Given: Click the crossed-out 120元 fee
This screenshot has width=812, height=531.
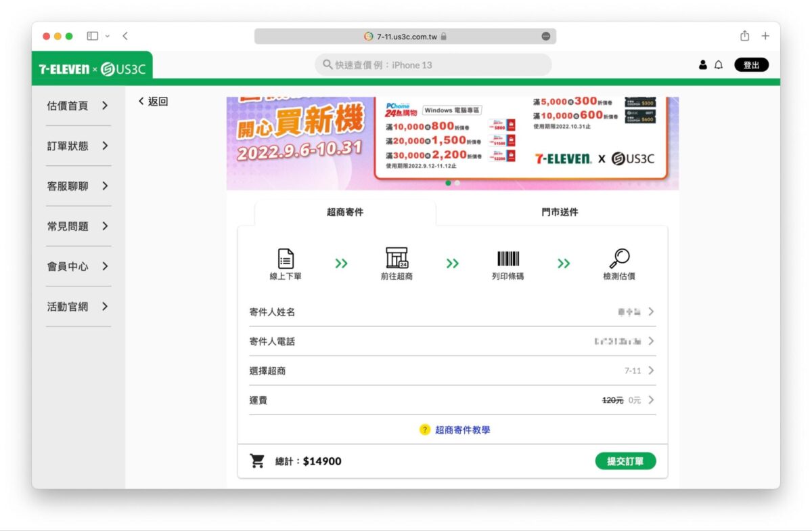Looking at the screenshot, I should (613, 400).
